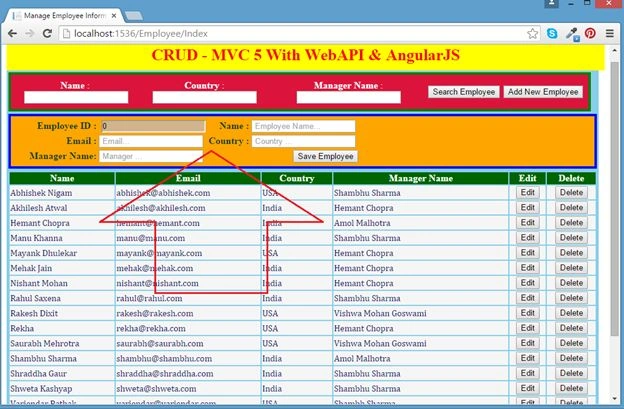Click the shweta@shweta.com email cell
This screenshot has height=409, width=624.
[x=188, y=389]
